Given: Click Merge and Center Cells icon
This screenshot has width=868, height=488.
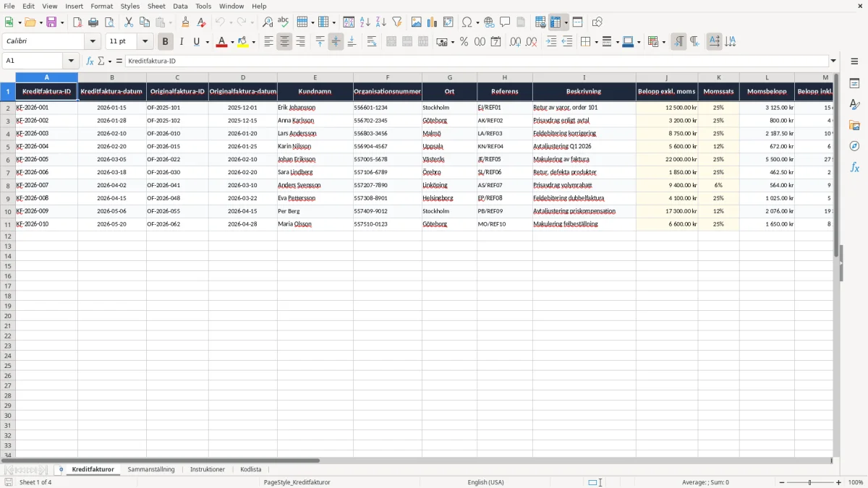Looking at the screenshot, I should (x=391, y=42).
